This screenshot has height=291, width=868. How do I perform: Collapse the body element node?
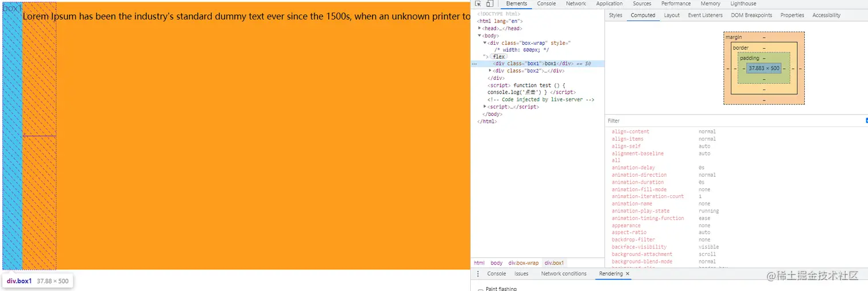coord(479,36)
